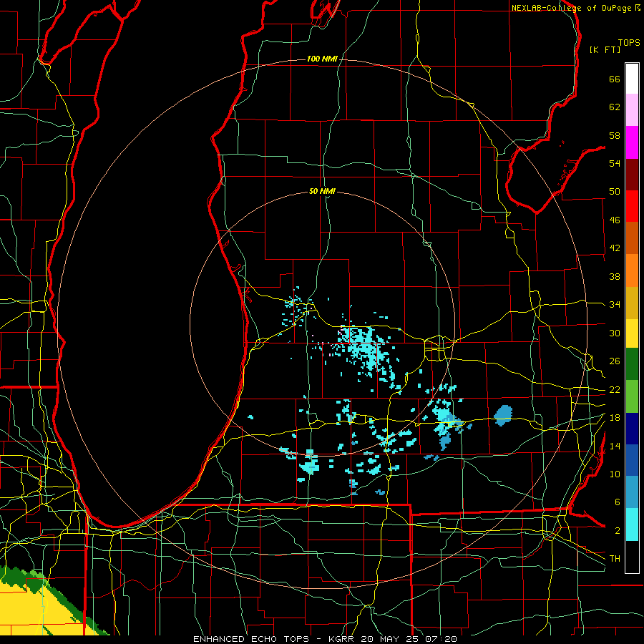Click the legend value '30'
The image size is (644, 644).
pyautogui.click(x=615, y=333)
